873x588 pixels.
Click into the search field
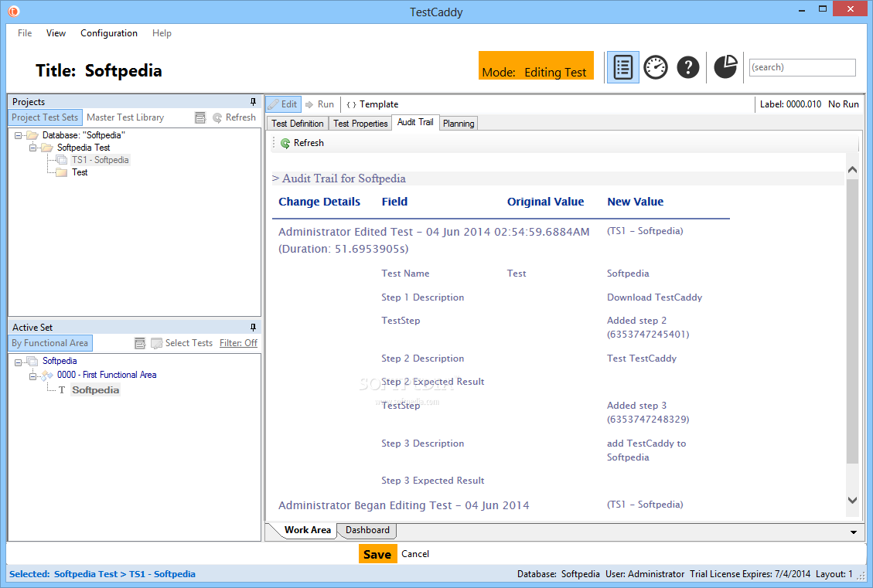803,67
